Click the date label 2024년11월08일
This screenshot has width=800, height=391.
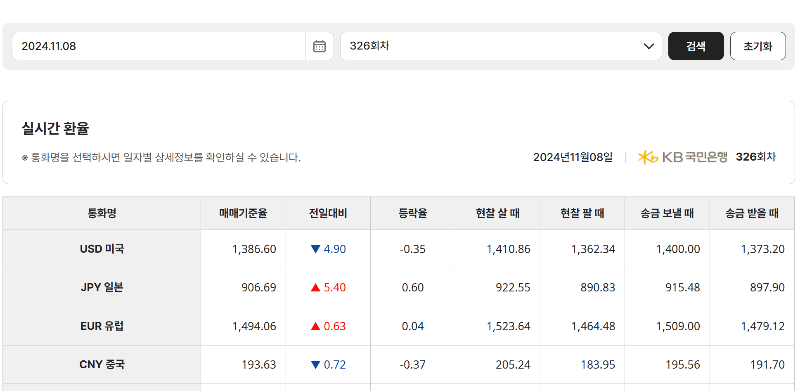(573, 157)
